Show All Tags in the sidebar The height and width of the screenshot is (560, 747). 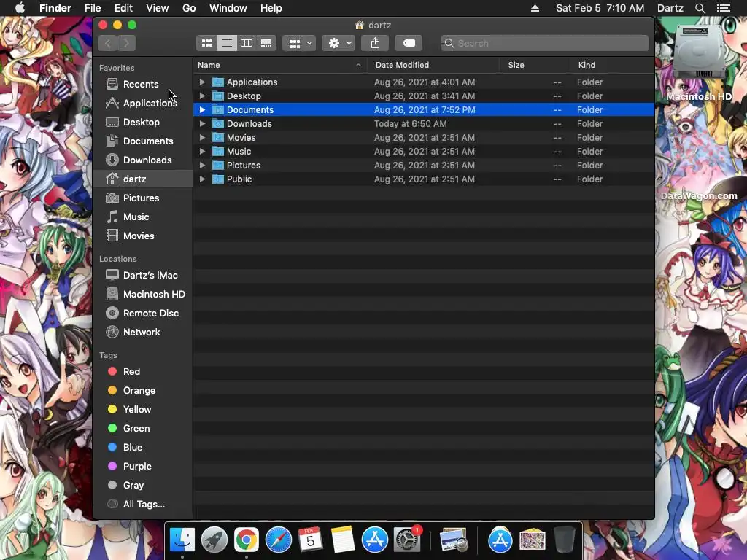pyautogui.click(x=142, y=505)
